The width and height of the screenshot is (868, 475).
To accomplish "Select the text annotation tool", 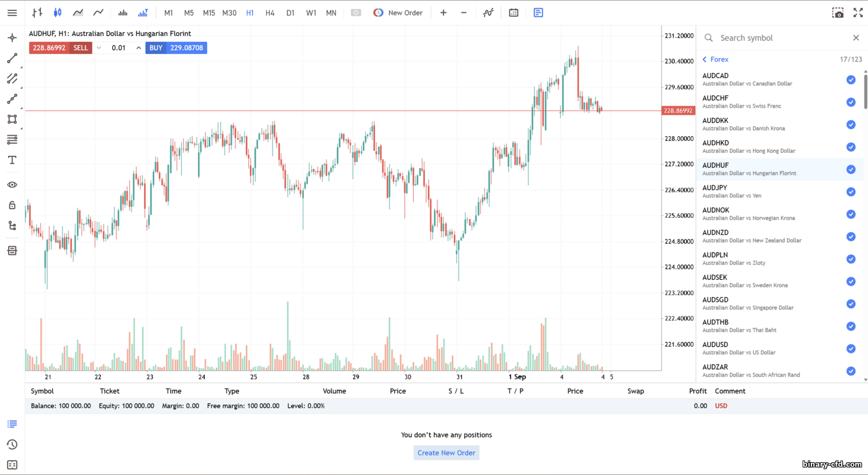I will tap(12, 160).
